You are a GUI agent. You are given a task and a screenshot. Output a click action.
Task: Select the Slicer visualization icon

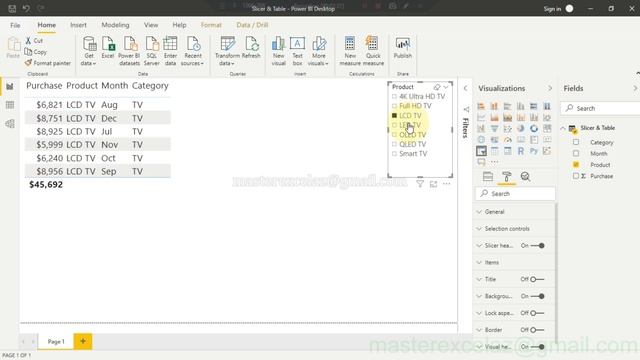point(481,151)
